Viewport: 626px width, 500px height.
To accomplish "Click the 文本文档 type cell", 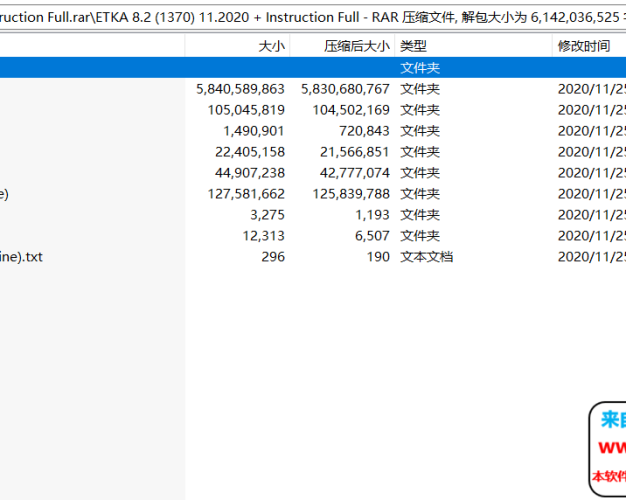I will (426, 257).
